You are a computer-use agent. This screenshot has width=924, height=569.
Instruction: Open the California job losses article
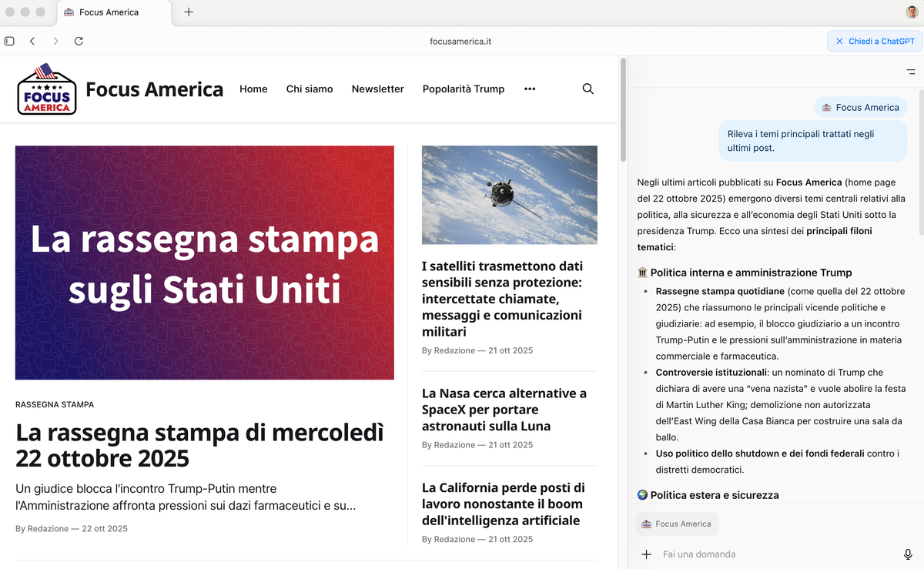point(502,504)
